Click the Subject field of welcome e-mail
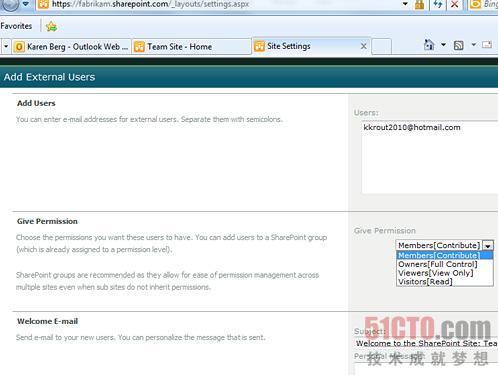The height and width of the screenshot is (375, 498). (426, 343)
